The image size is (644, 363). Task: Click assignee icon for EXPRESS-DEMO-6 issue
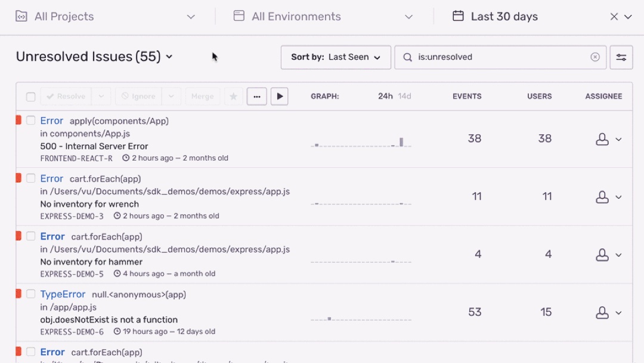pos(602,313)
